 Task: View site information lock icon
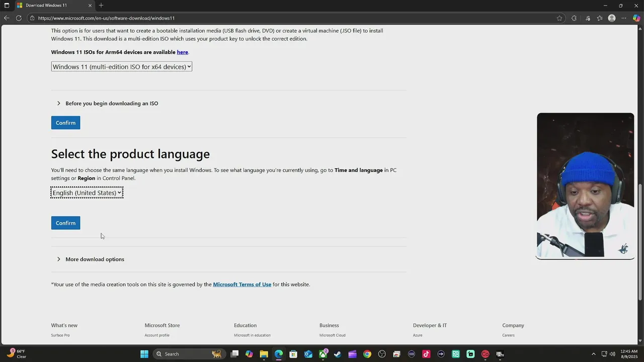(x=32, y=18)
